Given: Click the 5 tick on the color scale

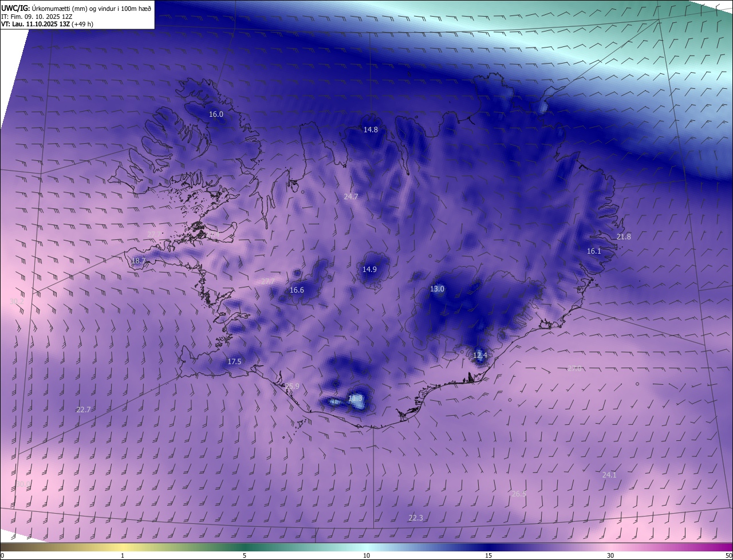Looking at the screenshot, I should [x=245, y=555].
